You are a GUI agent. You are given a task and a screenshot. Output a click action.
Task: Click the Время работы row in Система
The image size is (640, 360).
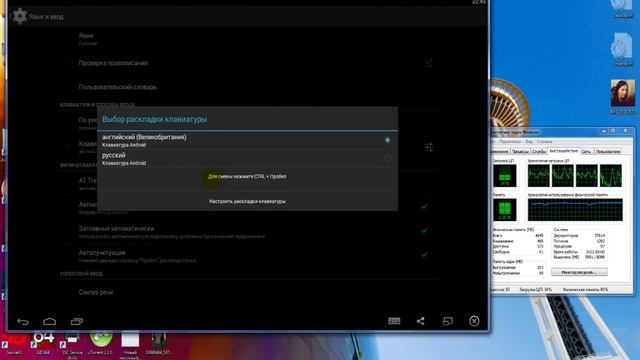point(579,252)
